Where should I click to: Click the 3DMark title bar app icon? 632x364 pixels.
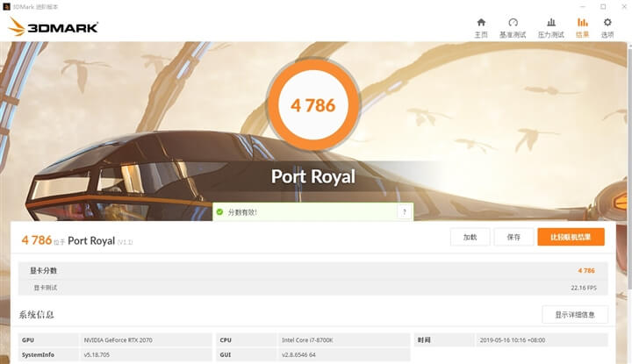8,6
